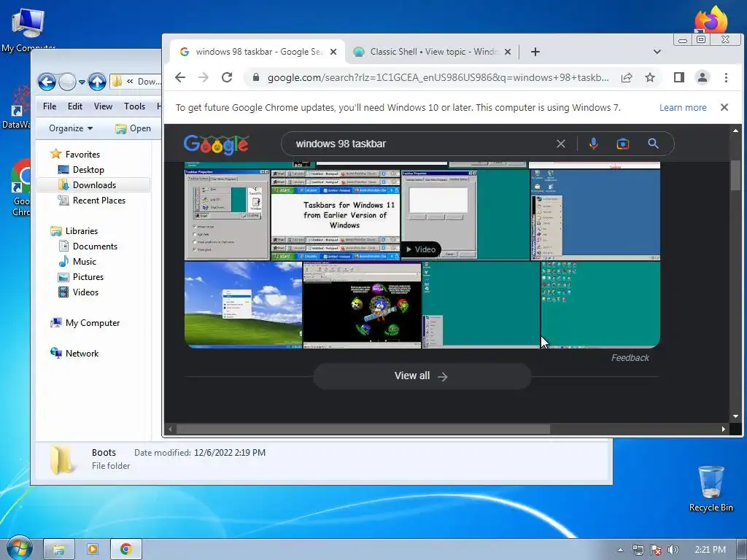Close the windows 98 taskbar tab
Viewport: 747px width, 560px height.
[x=333, y=52]
